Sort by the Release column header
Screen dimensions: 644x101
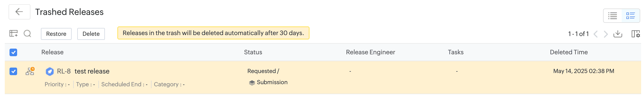point(52,52)
